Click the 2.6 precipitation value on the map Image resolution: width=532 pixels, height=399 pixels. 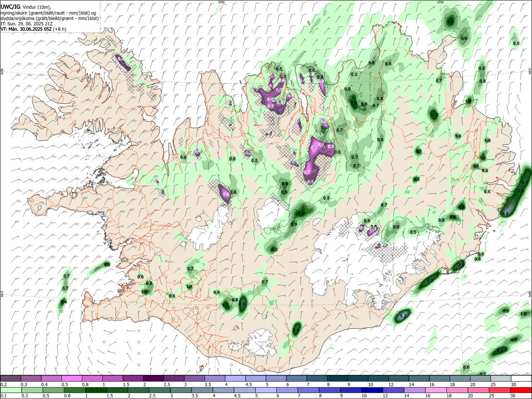tap(296, 330)
